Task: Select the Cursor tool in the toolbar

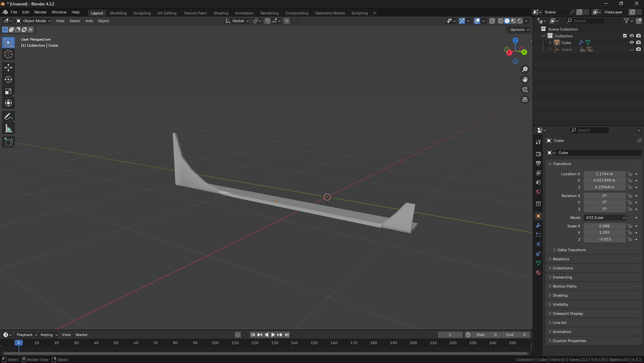Action: click(x=8, y=54)
